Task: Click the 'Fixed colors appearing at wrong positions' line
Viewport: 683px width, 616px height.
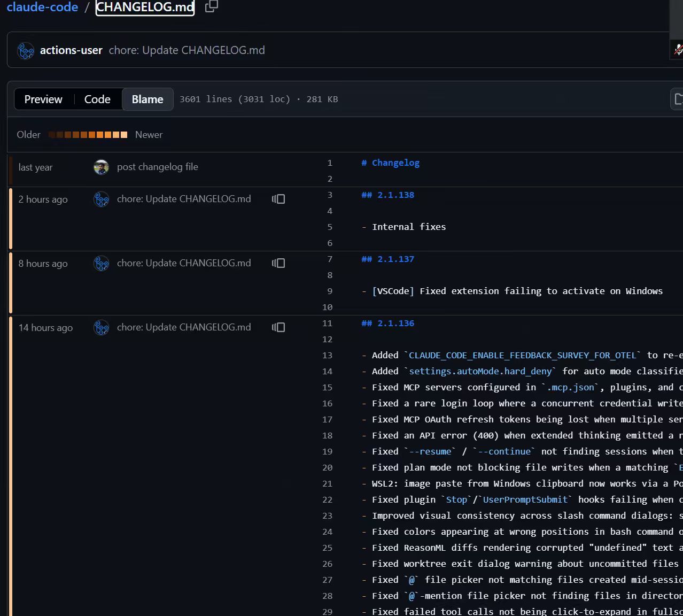Action: pos(522,532)
